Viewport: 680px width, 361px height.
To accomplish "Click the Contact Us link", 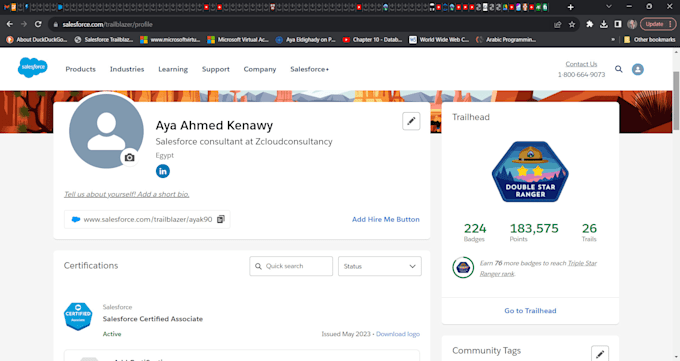I will click(x=581, y=64).
